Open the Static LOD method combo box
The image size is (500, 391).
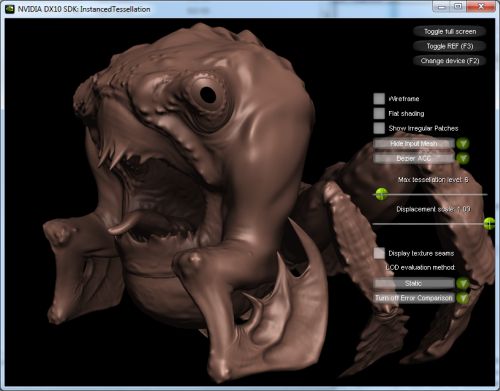tap(413, 284)
